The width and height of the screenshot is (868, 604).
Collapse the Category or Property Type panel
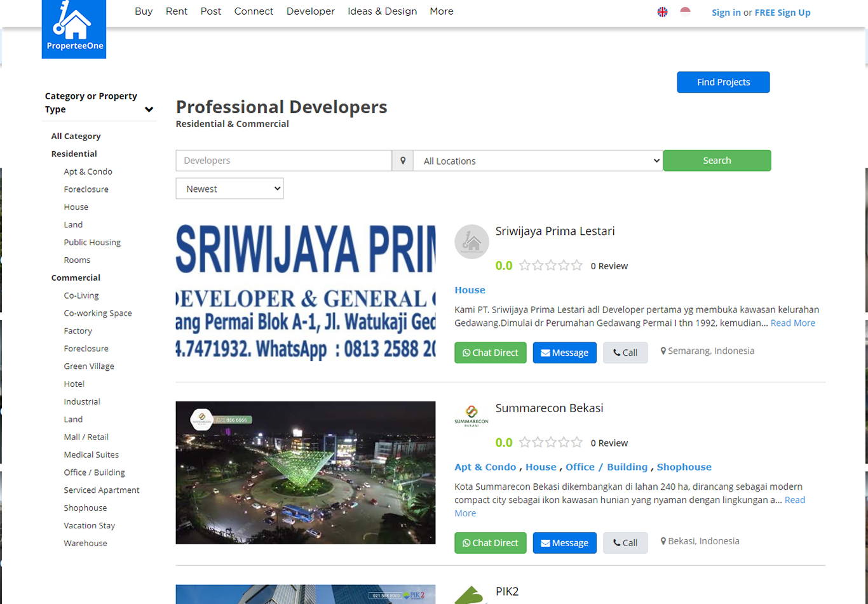149,109
